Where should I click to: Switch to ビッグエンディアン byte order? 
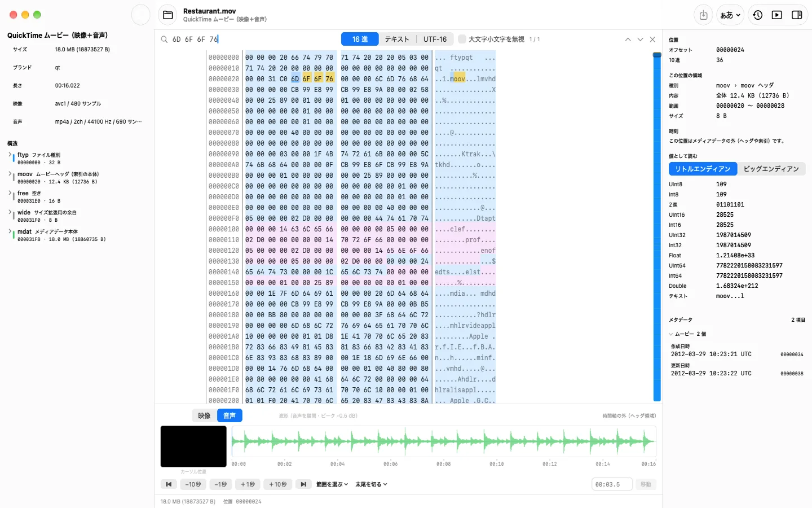(x=771, y=169)
